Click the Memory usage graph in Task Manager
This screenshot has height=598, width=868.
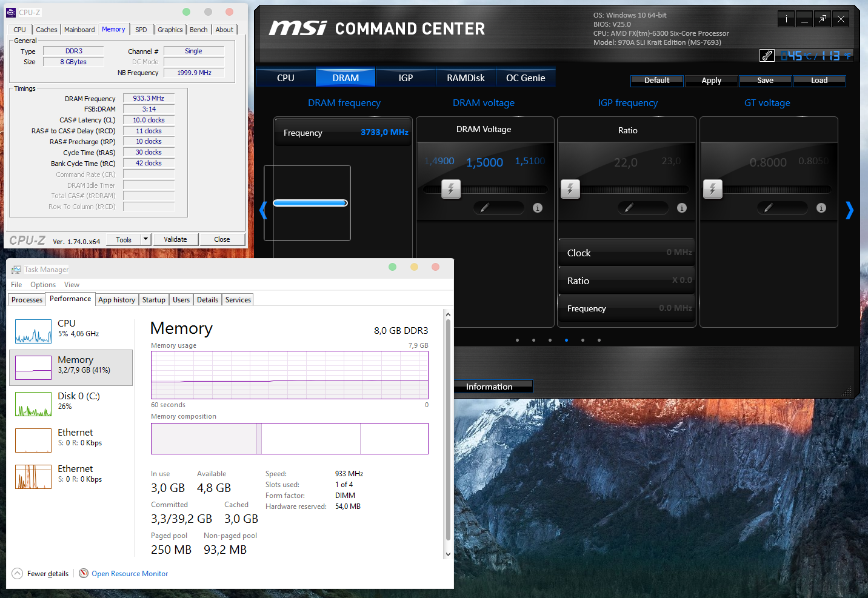point(290,374)
